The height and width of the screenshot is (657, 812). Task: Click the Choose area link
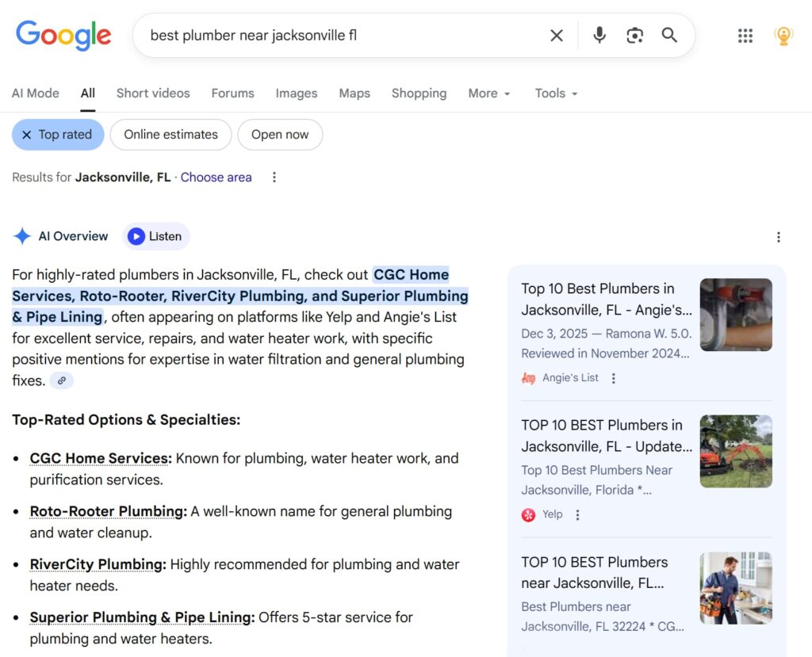click(216, 178)
